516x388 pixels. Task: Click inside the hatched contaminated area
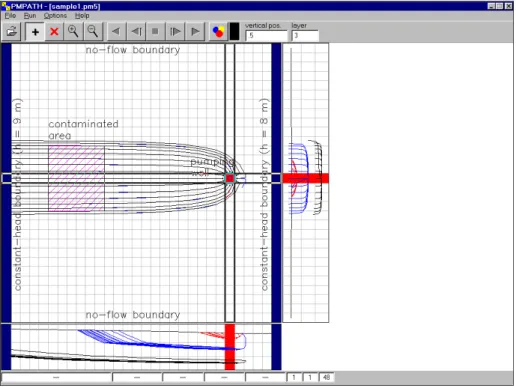click(76, 178)
